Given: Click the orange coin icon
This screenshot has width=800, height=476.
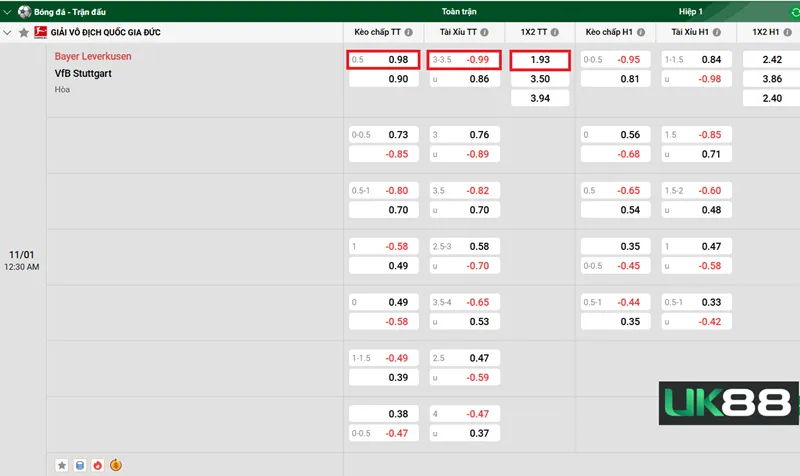Looking at the screenshot, I should tap(115, 465).
